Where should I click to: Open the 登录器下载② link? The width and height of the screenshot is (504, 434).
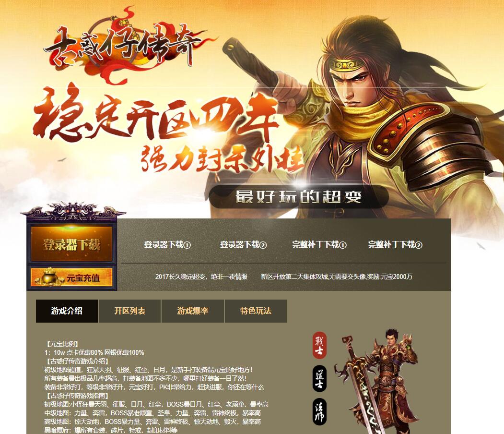243,245
